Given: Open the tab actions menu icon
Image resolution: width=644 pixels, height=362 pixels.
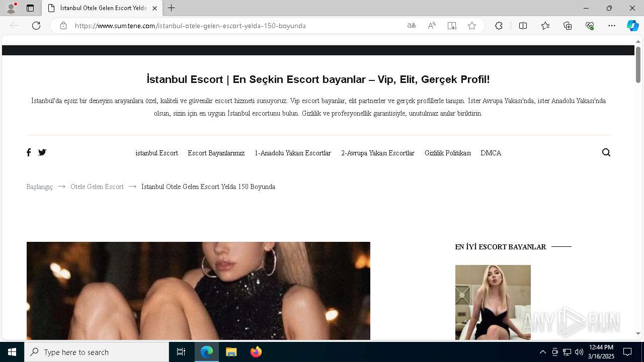Looking at the screenshot, I should (x=30, y=8).
